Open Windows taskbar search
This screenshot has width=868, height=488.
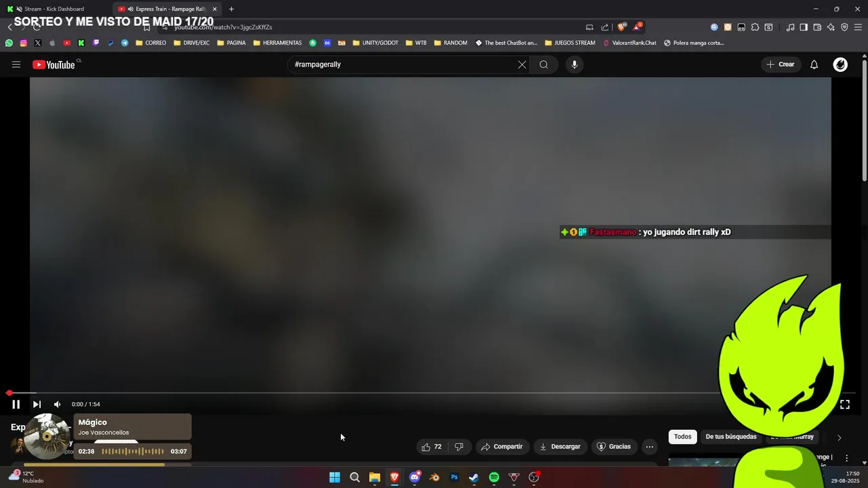355,477
